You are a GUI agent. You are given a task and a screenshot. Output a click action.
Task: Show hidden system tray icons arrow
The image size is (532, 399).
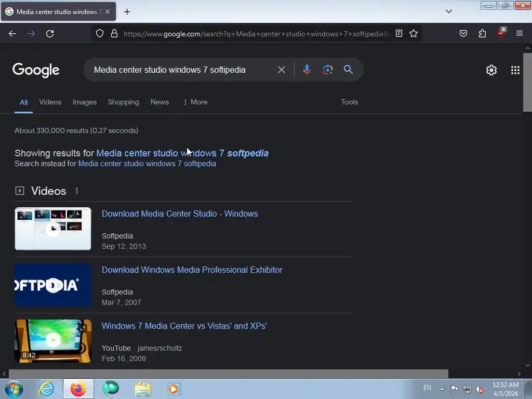(x=442, y=389)
